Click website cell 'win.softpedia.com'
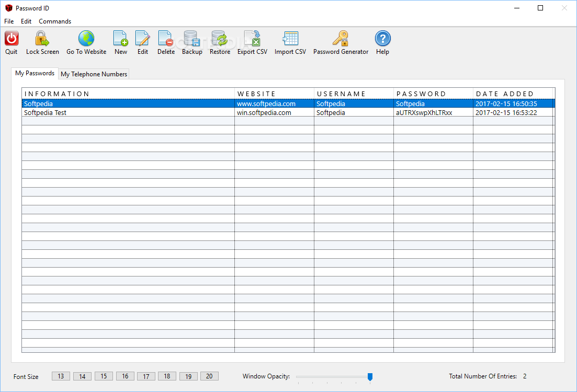Image resolution: width=577 pixels, height=392 pixels. 274,112
